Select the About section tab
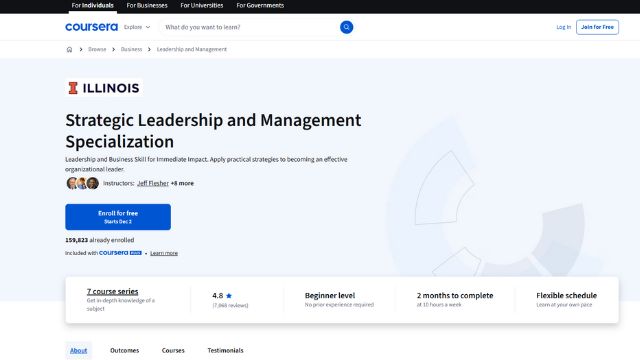The width and height of the screenshot is (640, 360). [x=78, y=350]
